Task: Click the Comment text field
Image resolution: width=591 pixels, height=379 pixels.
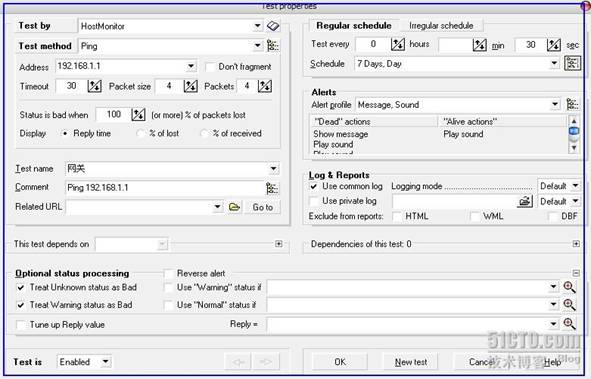Action: 165,188
